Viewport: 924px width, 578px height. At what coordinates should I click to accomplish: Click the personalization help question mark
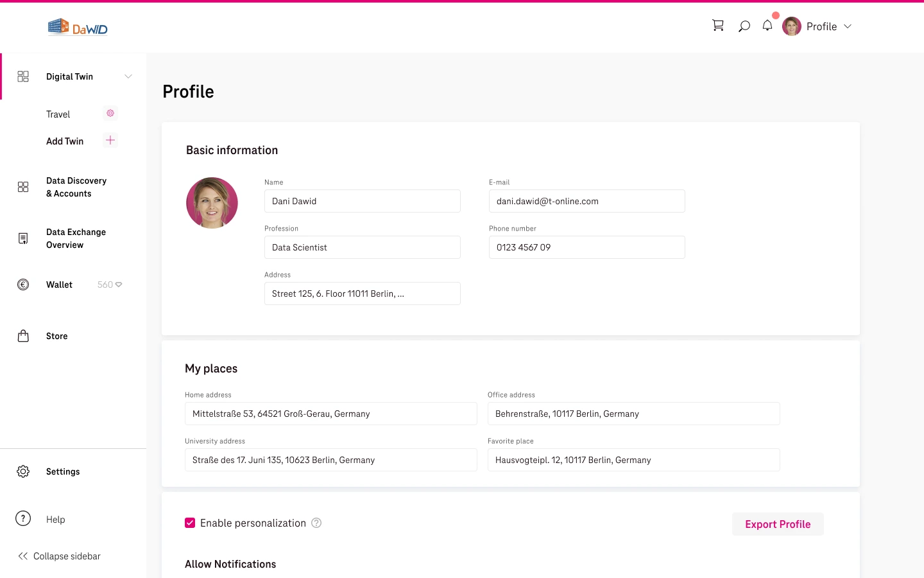316,523
